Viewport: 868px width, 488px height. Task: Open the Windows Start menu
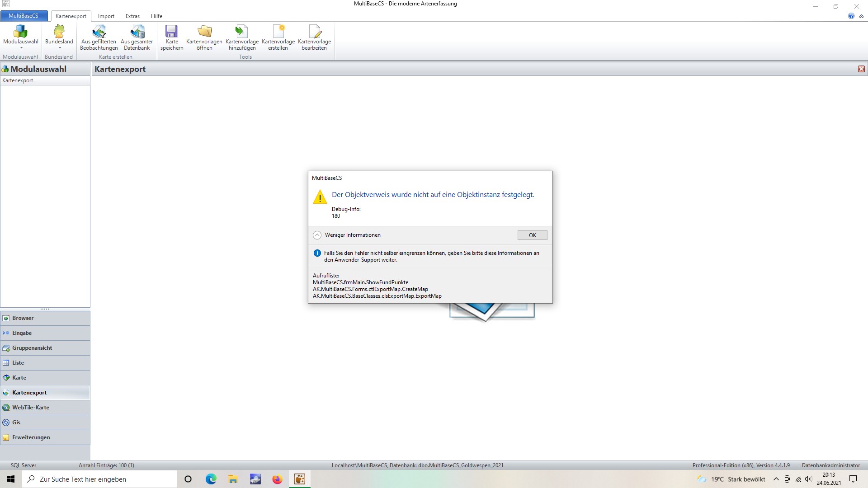pos(11,479)
